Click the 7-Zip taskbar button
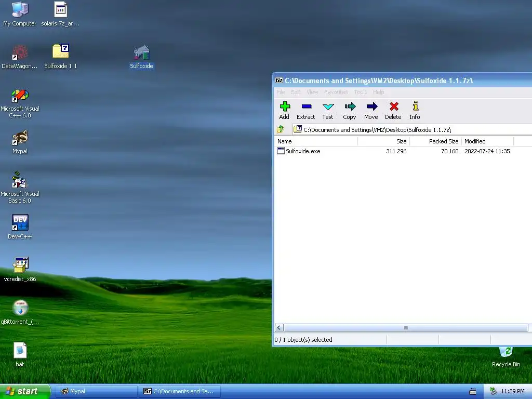Image resolution: width=532 pixels, height=399 pixels. tap(180, 391)
